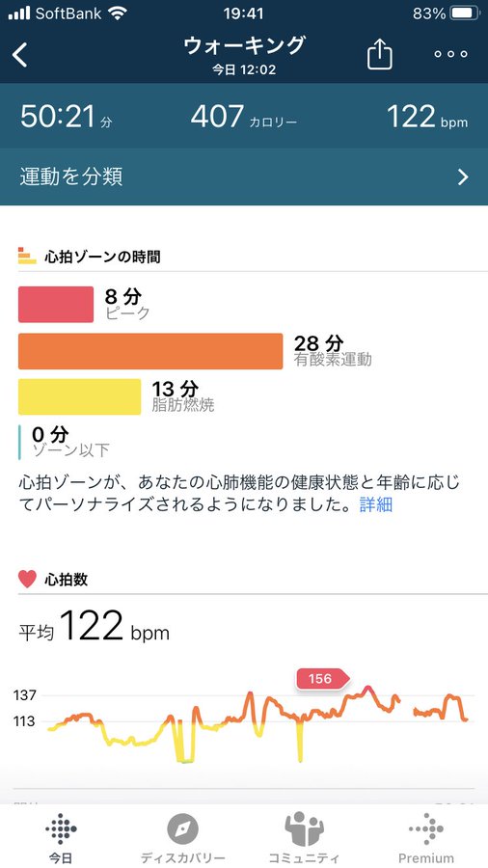Tap the 50:21 duration stat
488x868 pixels.
pyautogui.click(x=67, y=118)
